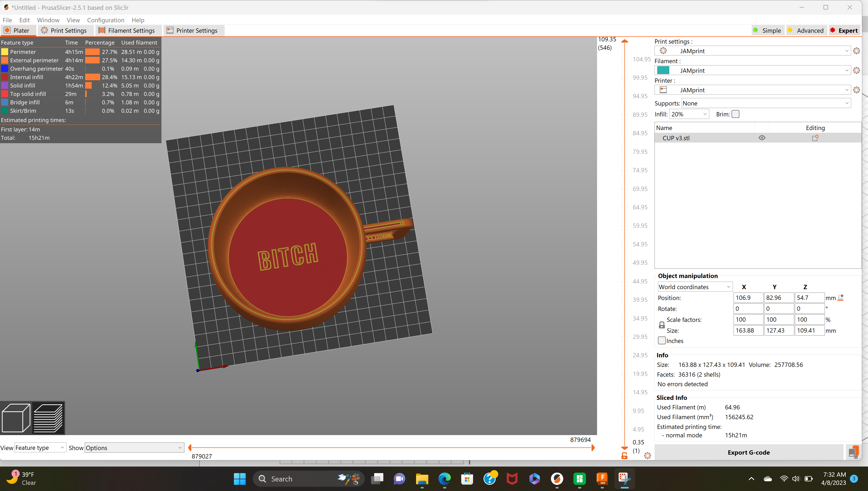This screenshot has width=868, height=491.
Task: Click the horizontal moves slider right thumb
Action: [593, 448]
